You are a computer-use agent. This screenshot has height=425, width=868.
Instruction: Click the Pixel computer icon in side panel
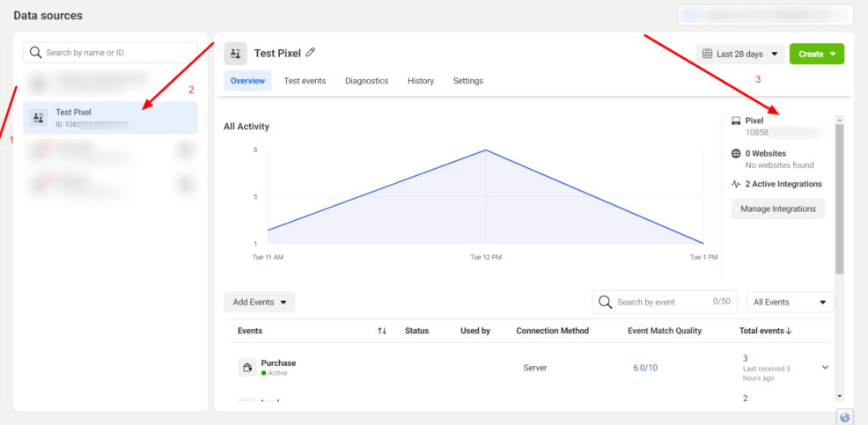(736, 121)
